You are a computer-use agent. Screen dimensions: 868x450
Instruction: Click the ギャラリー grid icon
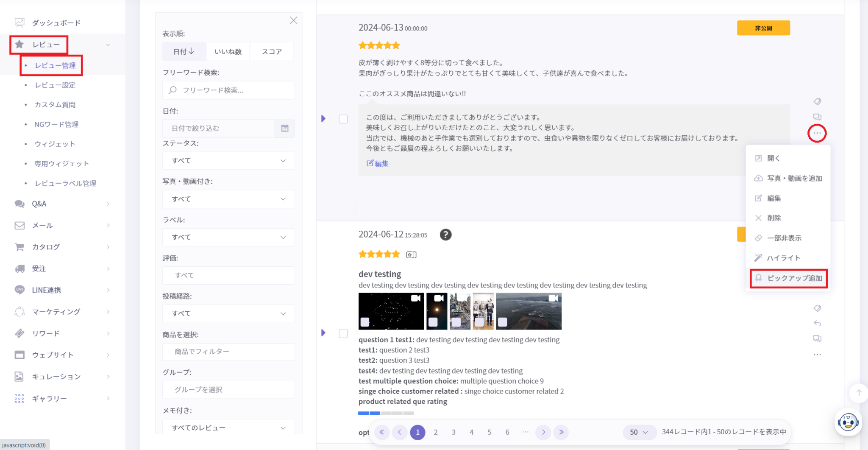(19, 399)
